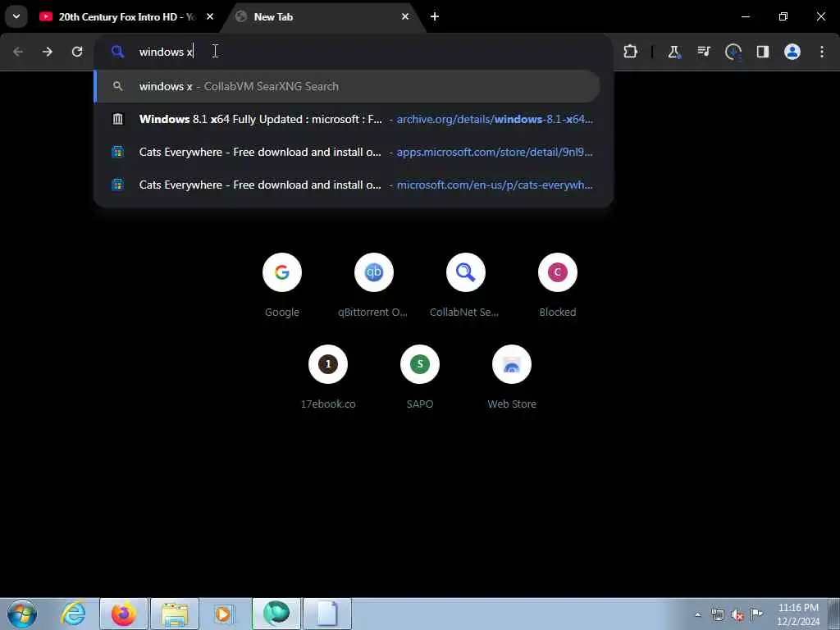The width and height of the screenshot is (840, 630).
Task: Launch Internet Explorer from the taskbar
Action: 73,614
